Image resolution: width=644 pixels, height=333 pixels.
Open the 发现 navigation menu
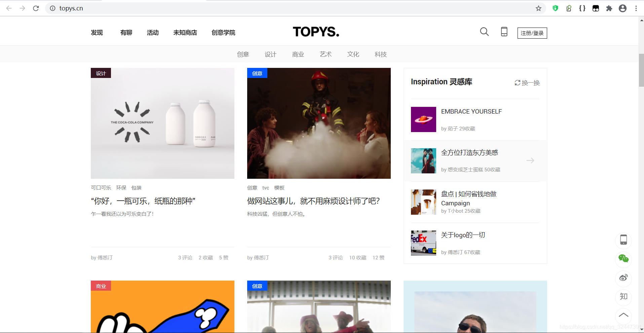[97, 33]
